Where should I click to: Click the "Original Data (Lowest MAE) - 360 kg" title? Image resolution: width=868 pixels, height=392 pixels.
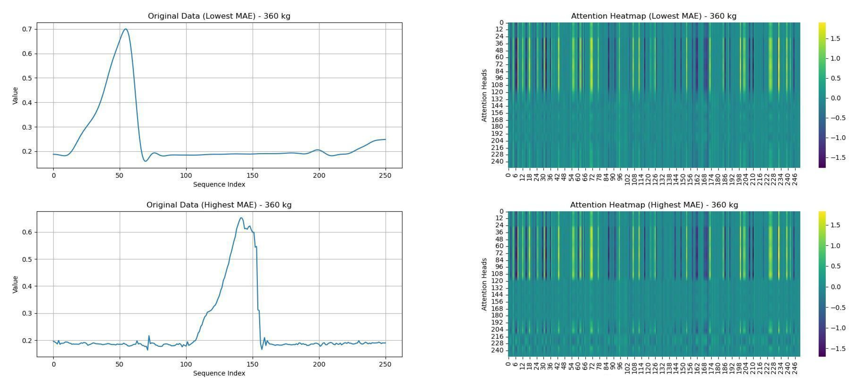point(219,16)
